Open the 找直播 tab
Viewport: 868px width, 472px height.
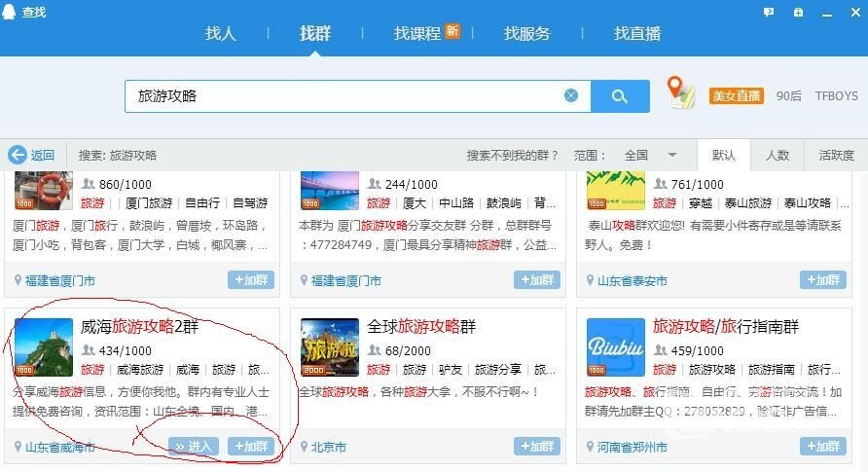tap(637, 33)
